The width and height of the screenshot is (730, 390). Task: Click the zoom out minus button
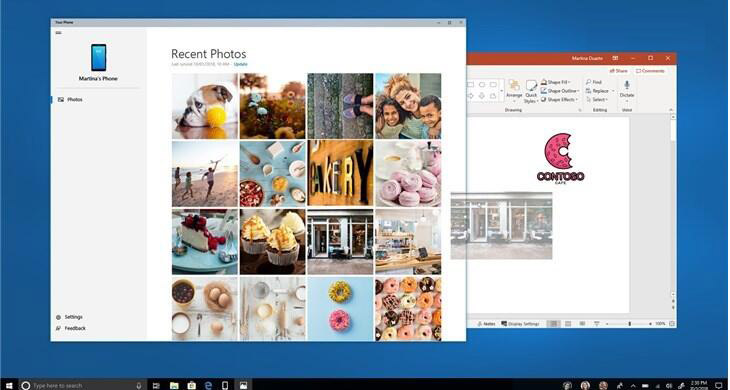click(607, 323)
